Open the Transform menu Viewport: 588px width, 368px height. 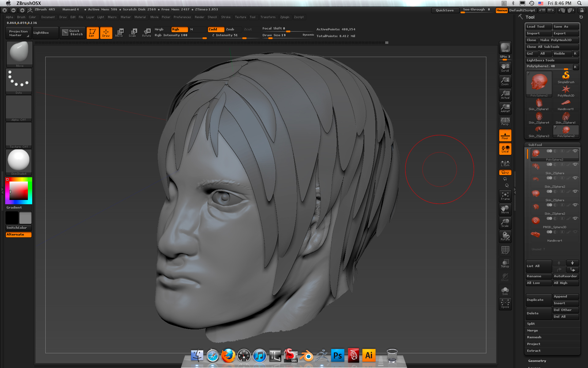pyautogui.click(x=268, y=17)
